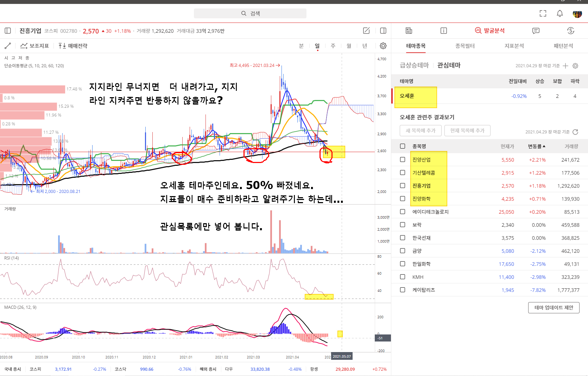This screenshot has height=376, width=588.
Task: Click the MACD (26, 12, 9) indicator label
Action: (20, 307)
